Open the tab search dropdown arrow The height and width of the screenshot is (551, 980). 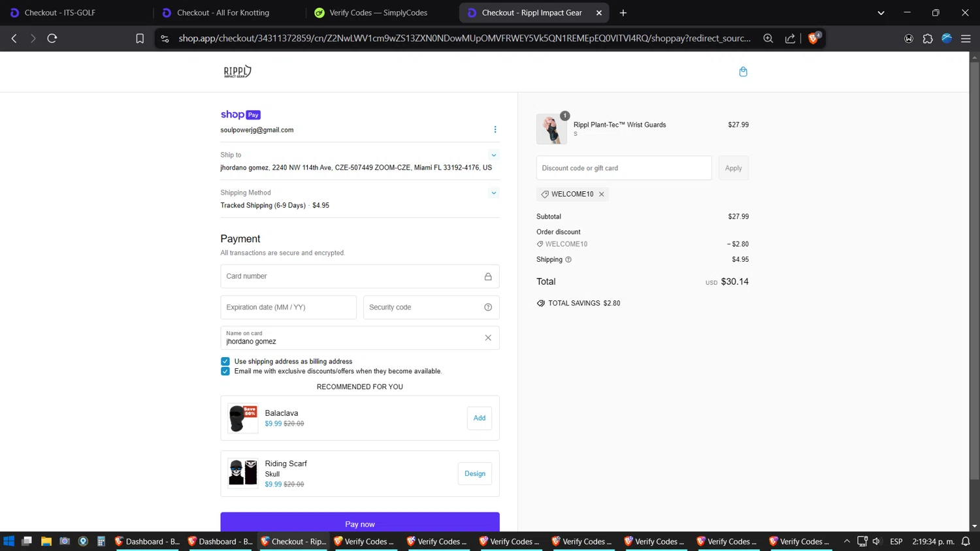click(881, 12)
